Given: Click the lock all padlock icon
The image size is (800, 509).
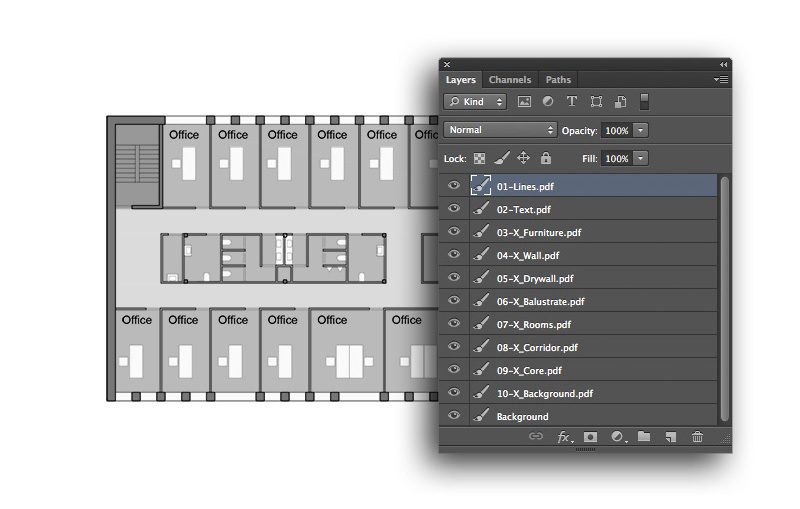Looking at the screenshot, I should [x=545, y=158].
